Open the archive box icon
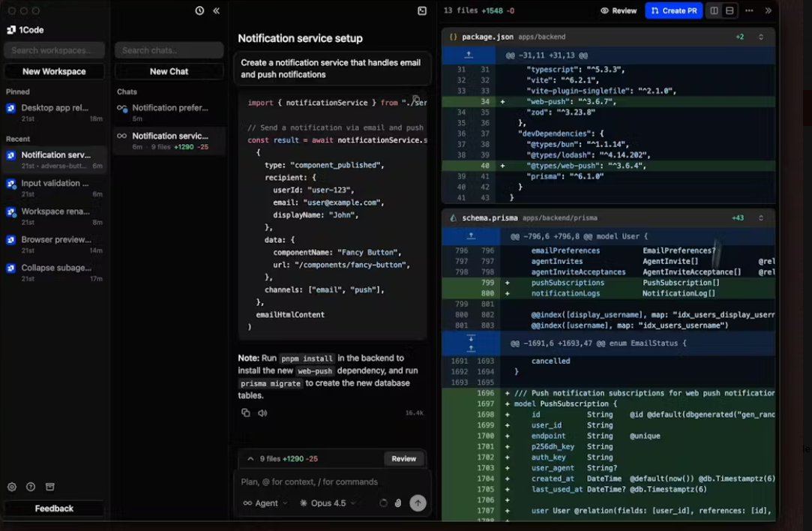The height and width of the screenshot is (531, 812). point(50,487)
